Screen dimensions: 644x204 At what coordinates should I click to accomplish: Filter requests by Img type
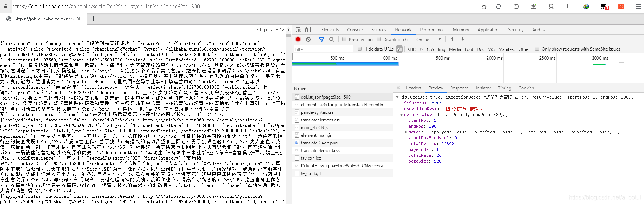click(x=441, y=49)
